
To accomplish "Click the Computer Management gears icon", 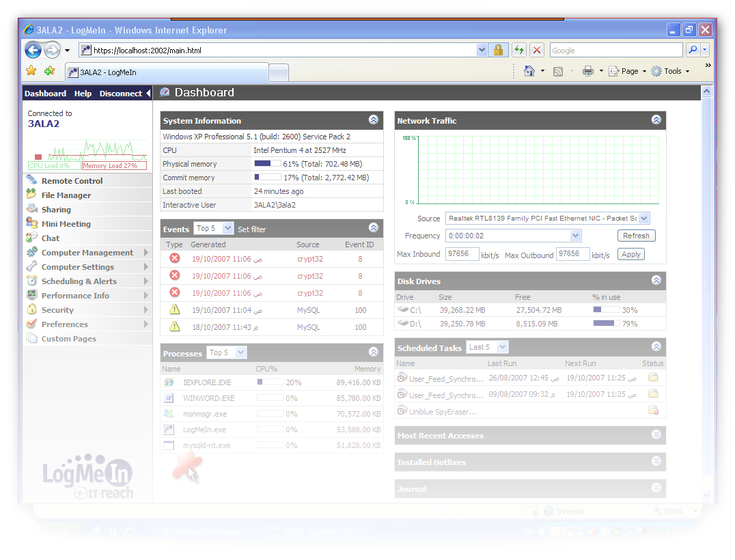I will 32,252.
